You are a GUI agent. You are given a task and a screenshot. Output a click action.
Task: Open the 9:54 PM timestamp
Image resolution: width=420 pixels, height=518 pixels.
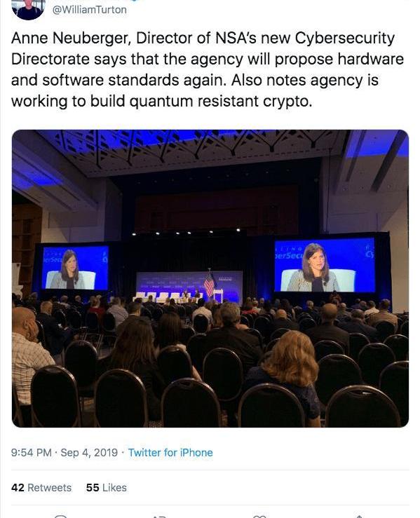(x=32, y=452)
